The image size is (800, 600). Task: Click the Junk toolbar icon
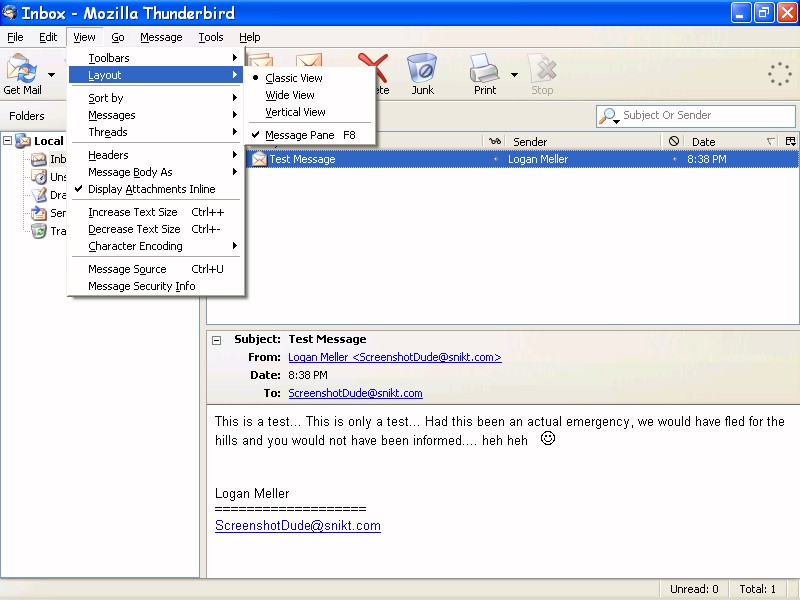pyautogui.click(x=422, y=68)
